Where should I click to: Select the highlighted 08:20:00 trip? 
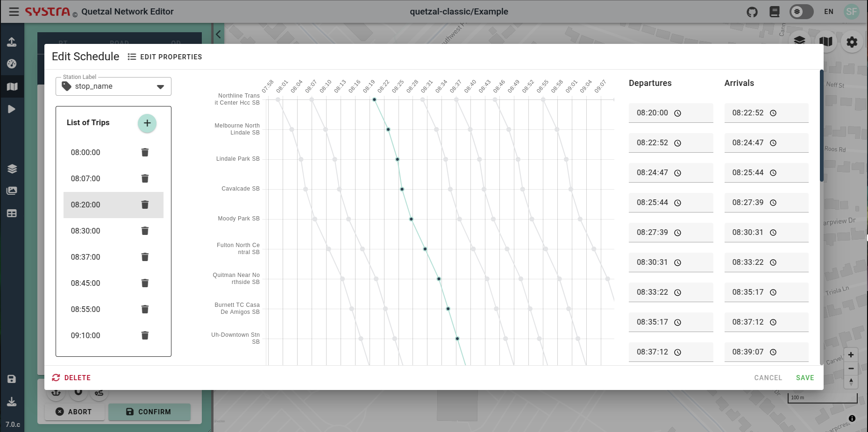pos(114,205)
